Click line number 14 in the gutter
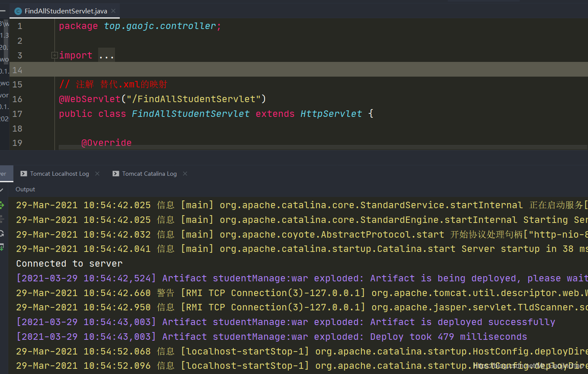 (17, 70)
